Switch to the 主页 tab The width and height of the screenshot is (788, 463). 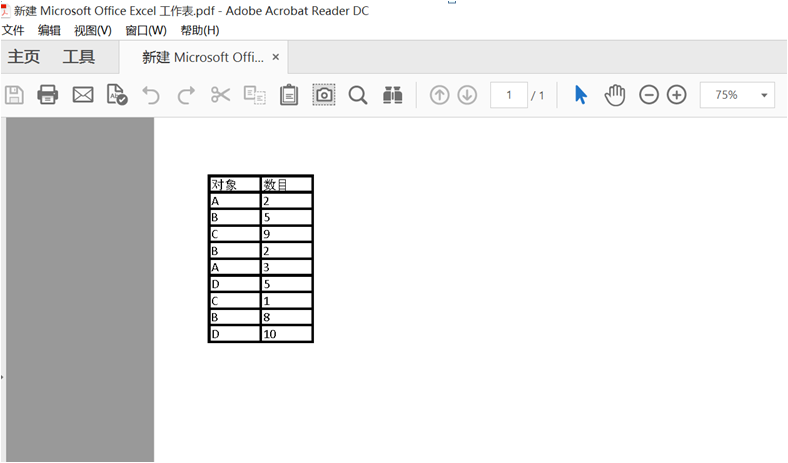(24, 57)
